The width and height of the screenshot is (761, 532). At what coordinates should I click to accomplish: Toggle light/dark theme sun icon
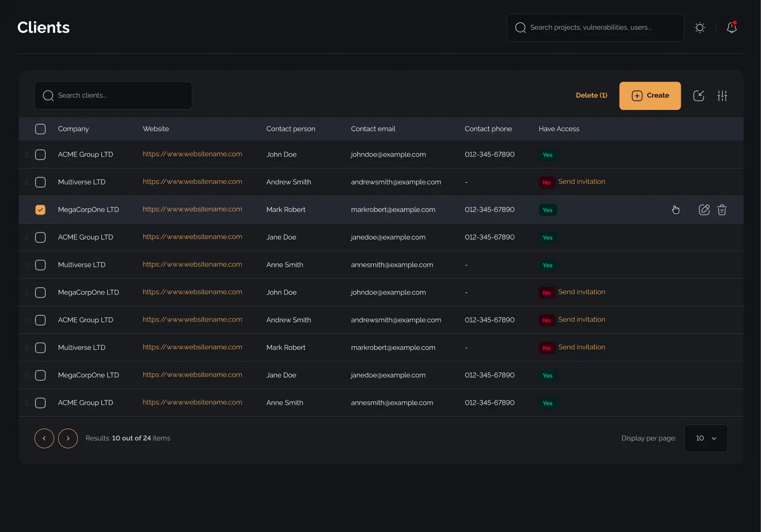click(700, 27)
